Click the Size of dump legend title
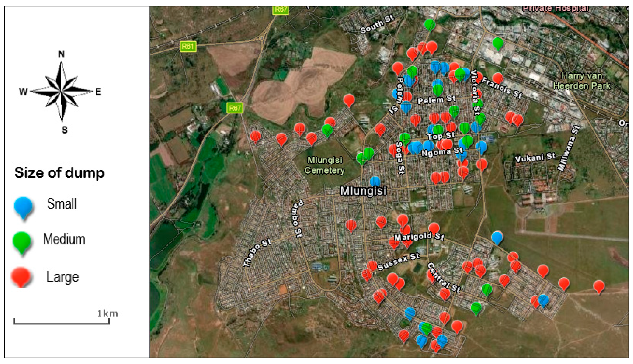The image size is (633, 364). click(59, 173)
